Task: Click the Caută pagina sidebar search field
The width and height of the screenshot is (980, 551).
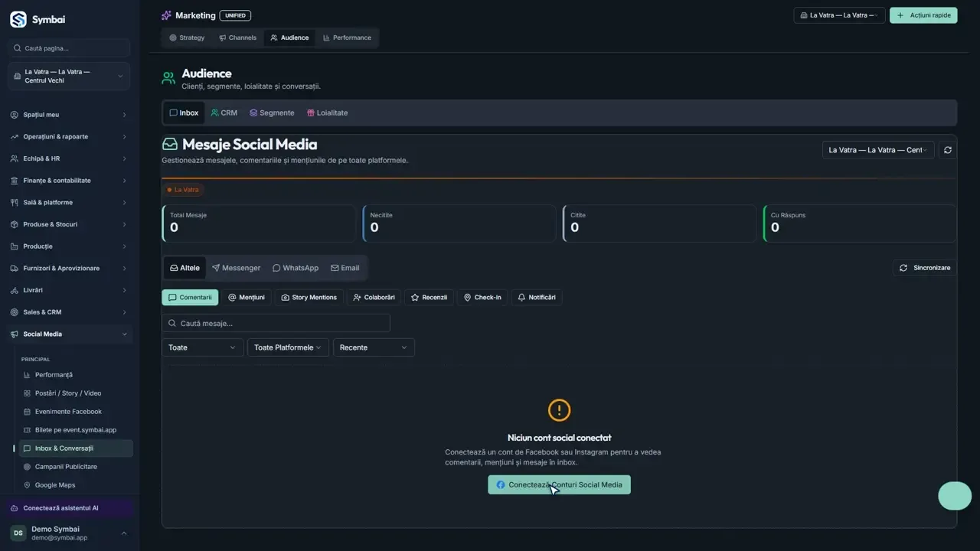Action: click(x=69, y=48)
